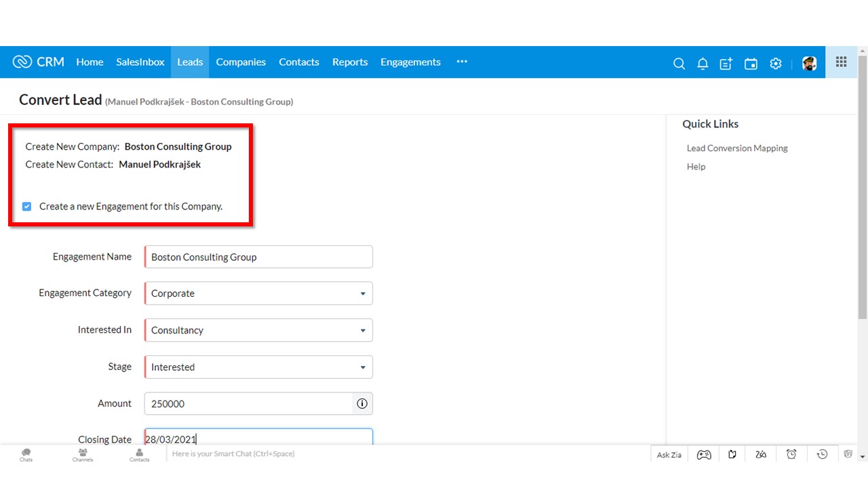
Task: Click the vertical scrollbar thumb
Action: pyautogui.click(x=863, y=188)
